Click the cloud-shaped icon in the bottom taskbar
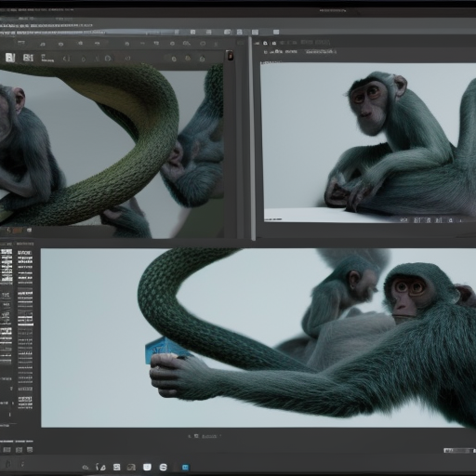Image resolution: width=476 pixels, height=476 pixels. point(86,467)
